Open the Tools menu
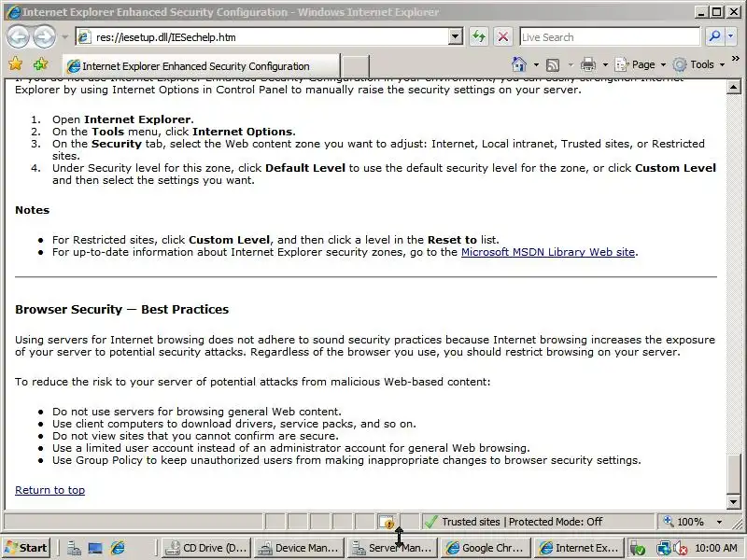 click(x=698, y=64)
